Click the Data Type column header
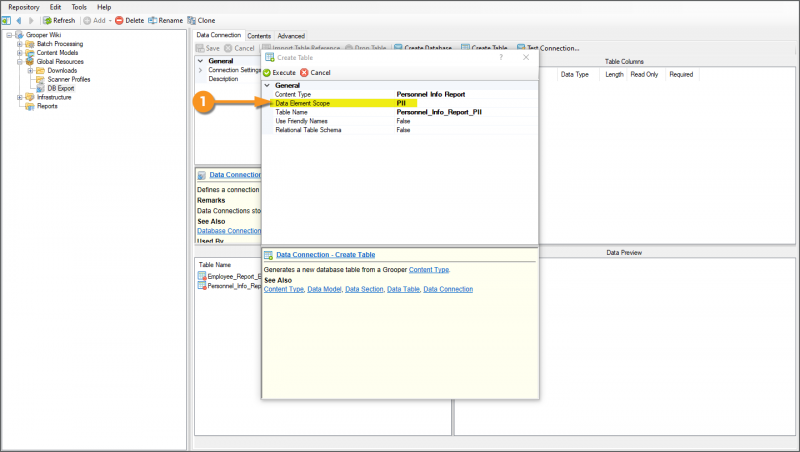This screenshot has width=800, height=452. [574, 74]
